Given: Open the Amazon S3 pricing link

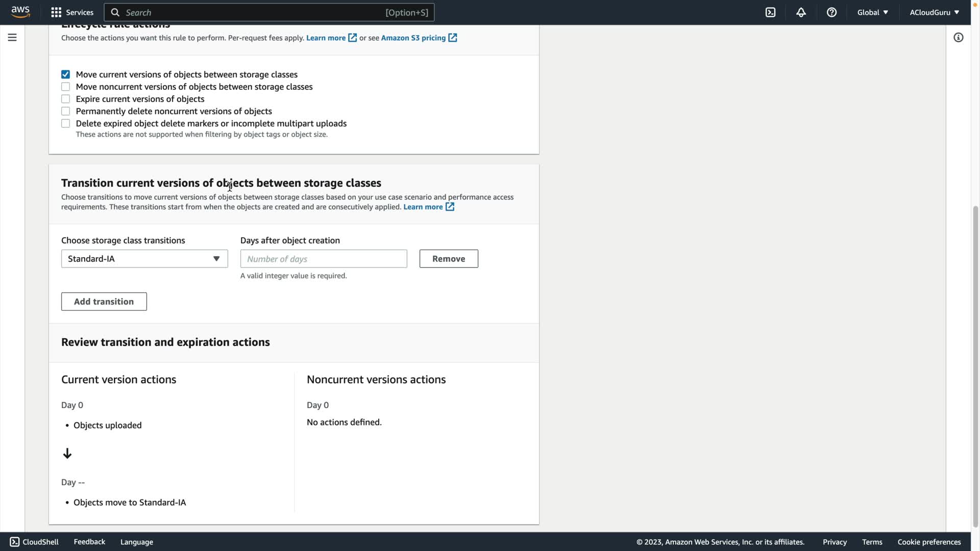Looking at the screenshot, I should click(413, 38).
